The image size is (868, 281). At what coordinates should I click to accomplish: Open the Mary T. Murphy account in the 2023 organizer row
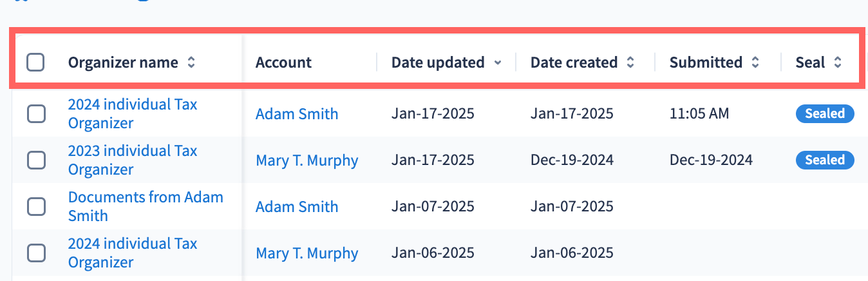[307, 160]
